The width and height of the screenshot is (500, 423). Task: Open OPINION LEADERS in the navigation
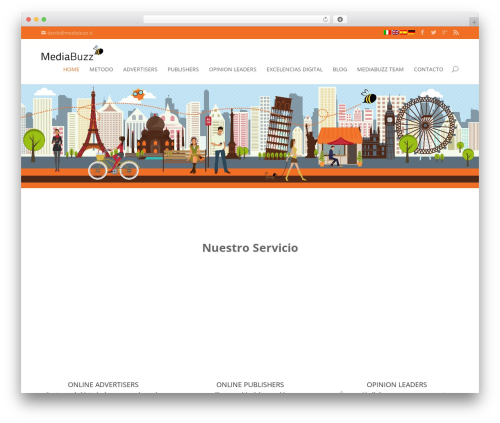click(x=233, y=69)
